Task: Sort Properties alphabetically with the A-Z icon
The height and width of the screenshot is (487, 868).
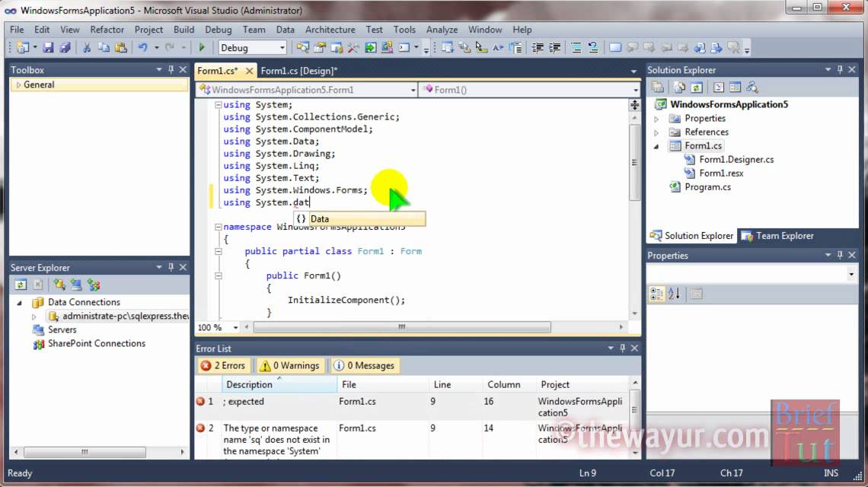Action: pyautogui.click(x=675, y=294)
